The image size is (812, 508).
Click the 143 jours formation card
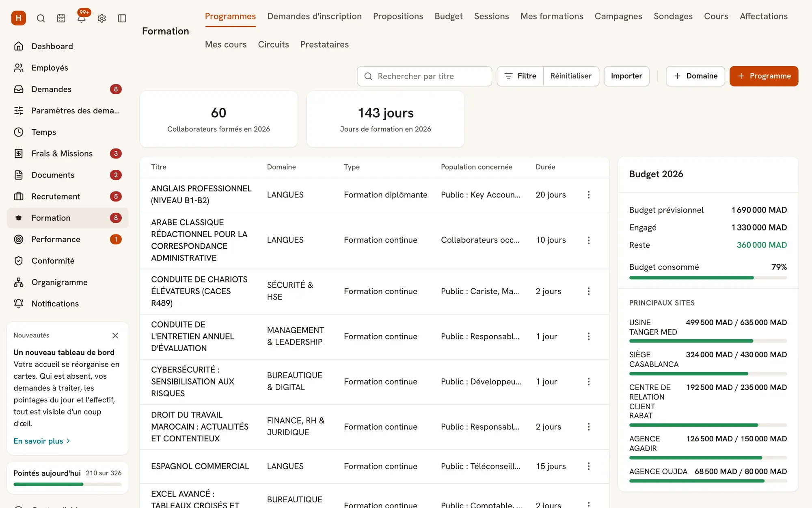coord(386,119)
